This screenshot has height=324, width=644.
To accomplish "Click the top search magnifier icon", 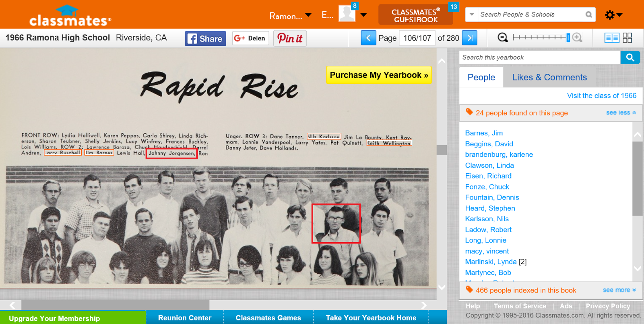I will [589, 15].
